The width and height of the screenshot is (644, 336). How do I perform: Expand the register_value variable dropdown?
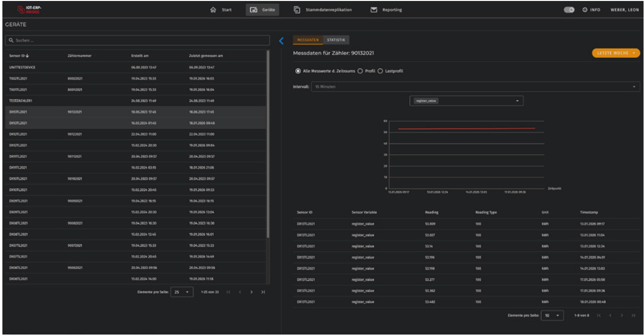coord(466,100)
